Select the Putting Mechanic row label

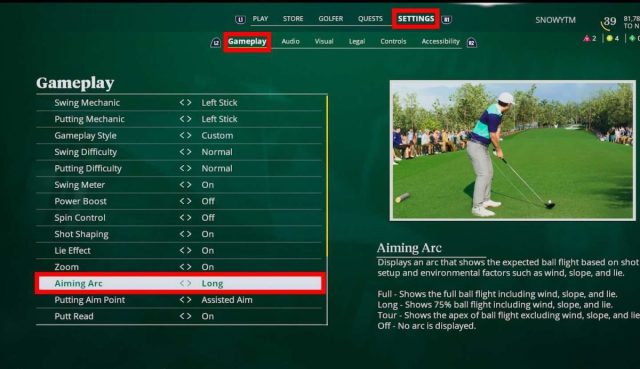(89, 119)
